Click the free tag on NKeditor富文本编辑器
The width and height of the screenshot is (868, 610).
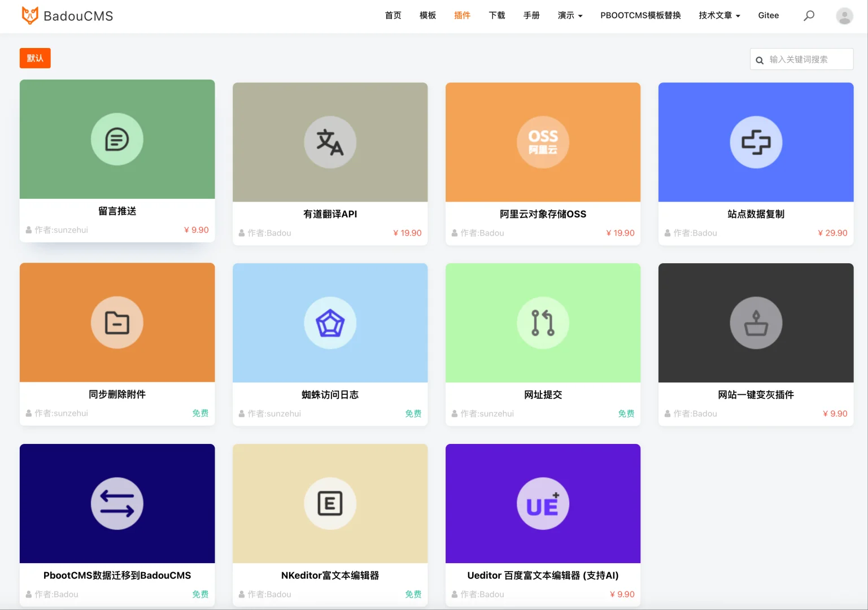(x=413, y=594)
